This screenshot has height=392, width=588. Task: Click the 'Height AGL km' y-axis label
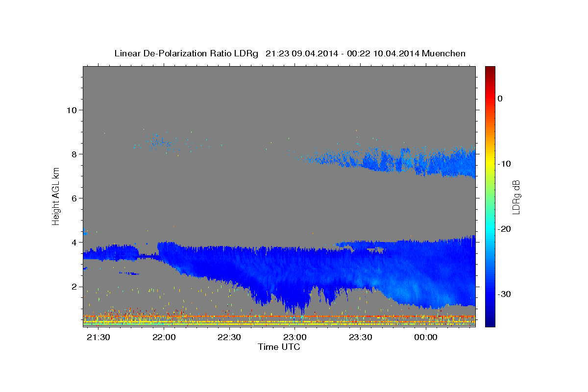click(x=56, y=196)
